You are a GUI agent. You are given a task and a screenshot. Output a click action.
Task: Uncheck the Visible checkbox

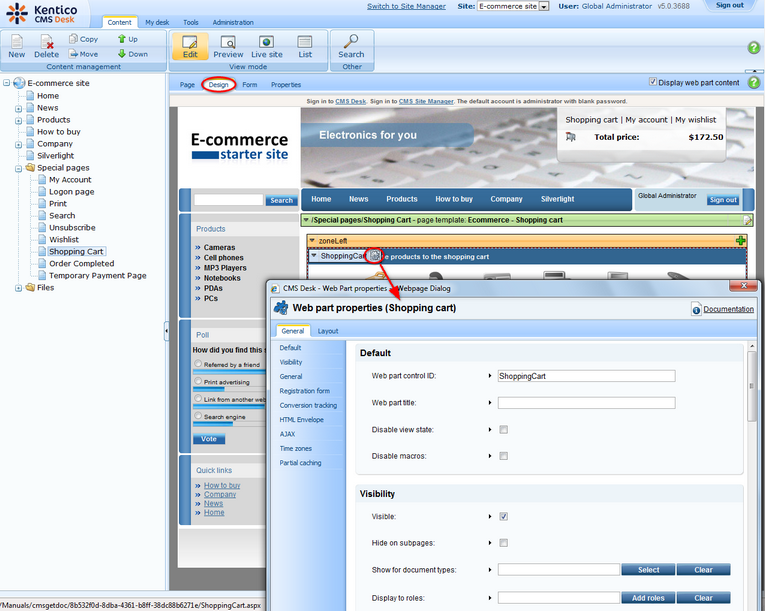pos(503,516)
